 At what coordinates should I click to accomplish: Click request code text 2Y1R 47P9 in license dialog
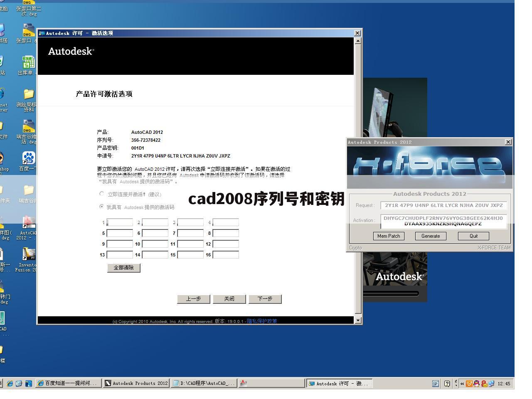pyautogui.click(x=181, y=156)
